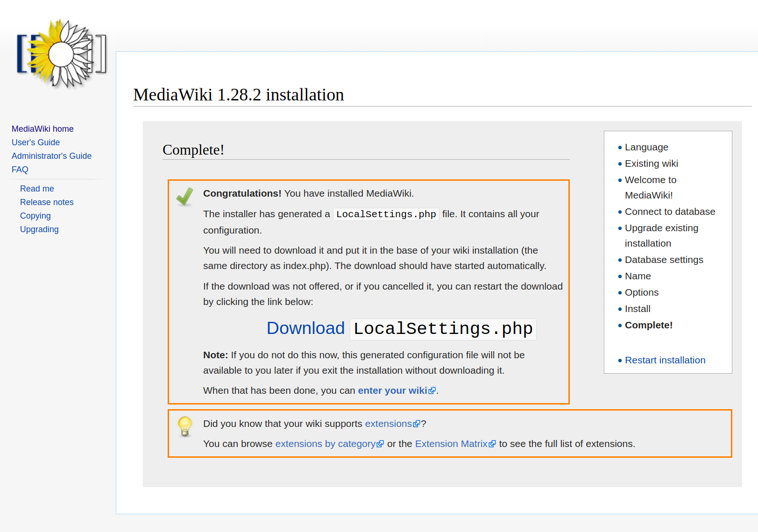Restart the installation
Viewport: 758px width, 532px height.
pos(665,360)
